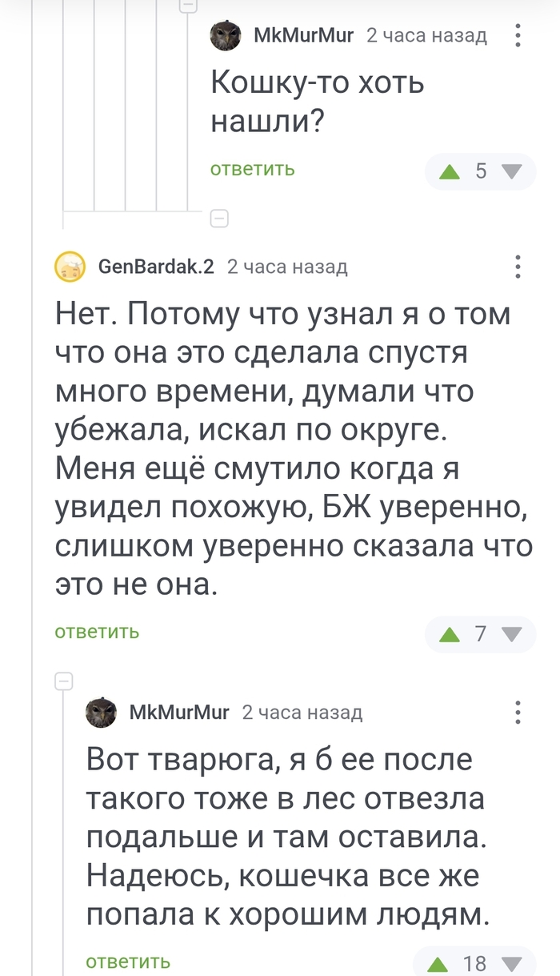Click the rating value 7 next to the arrows

(480, 633)
